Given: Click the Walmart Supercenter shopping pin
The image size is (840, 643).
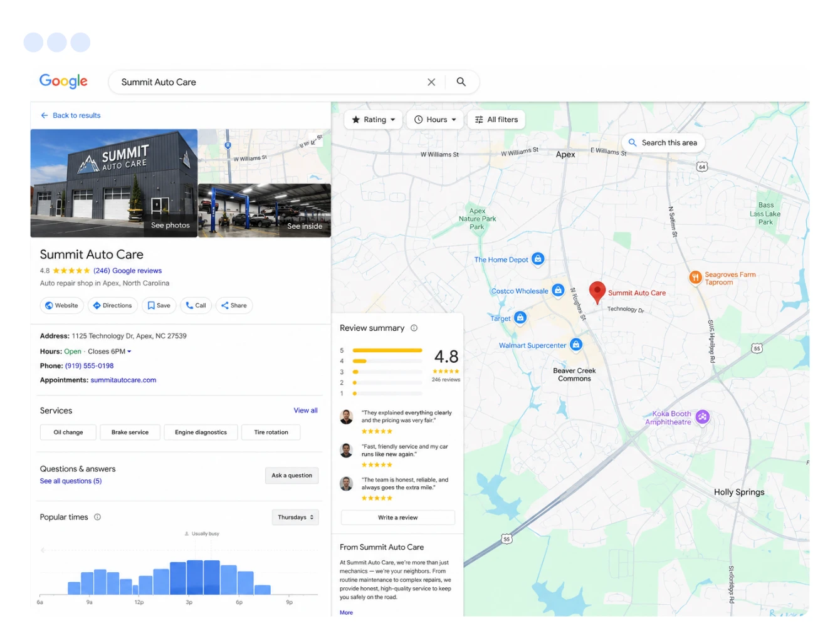Looking at the screenshot, I should pyautogui.click(x=576, y=345).
